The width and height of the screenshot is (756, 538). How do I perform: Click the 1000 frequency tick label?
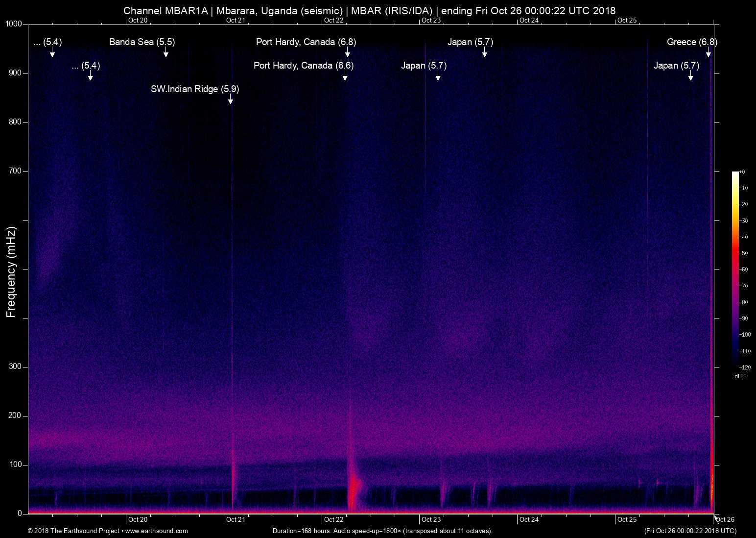pos(13,24)
